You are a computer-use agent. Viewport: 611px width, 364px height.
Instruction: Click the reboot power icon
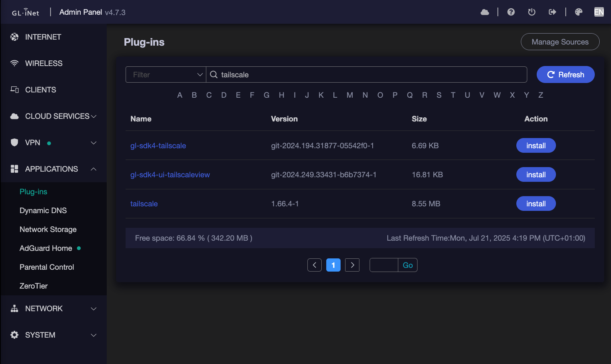tap(531, 12)
